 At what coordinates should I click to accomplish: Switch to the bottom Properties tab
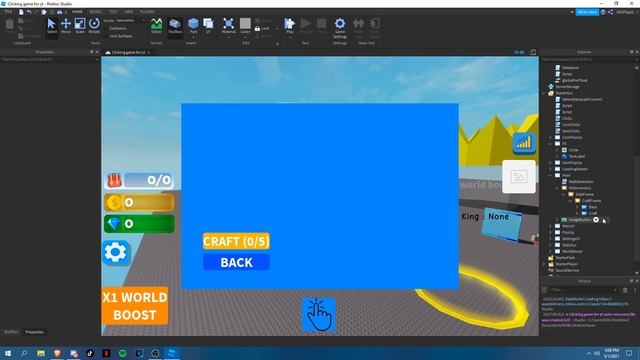click(x=34, y=332)
